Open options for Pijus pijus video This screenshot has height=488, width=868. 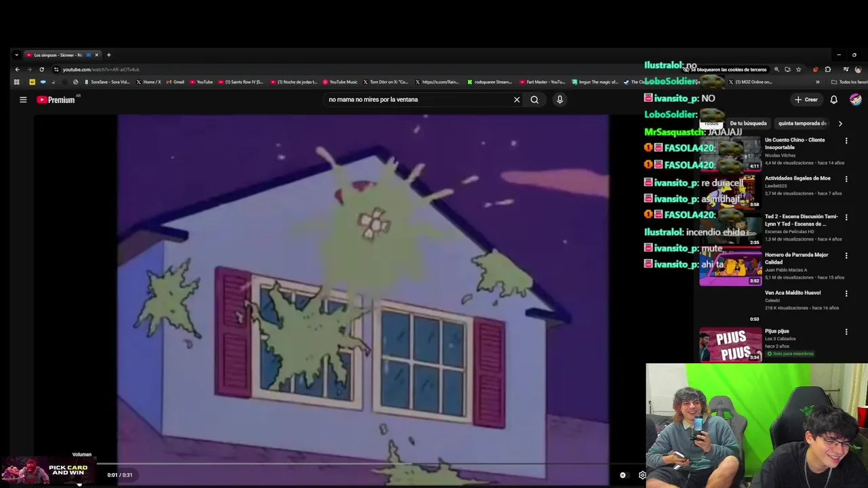(x=846, y=332)
